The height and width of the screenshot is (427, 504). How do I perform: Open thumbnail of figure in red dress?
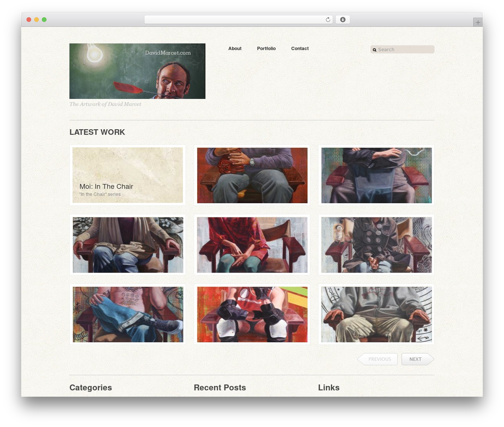coord(252,245)
